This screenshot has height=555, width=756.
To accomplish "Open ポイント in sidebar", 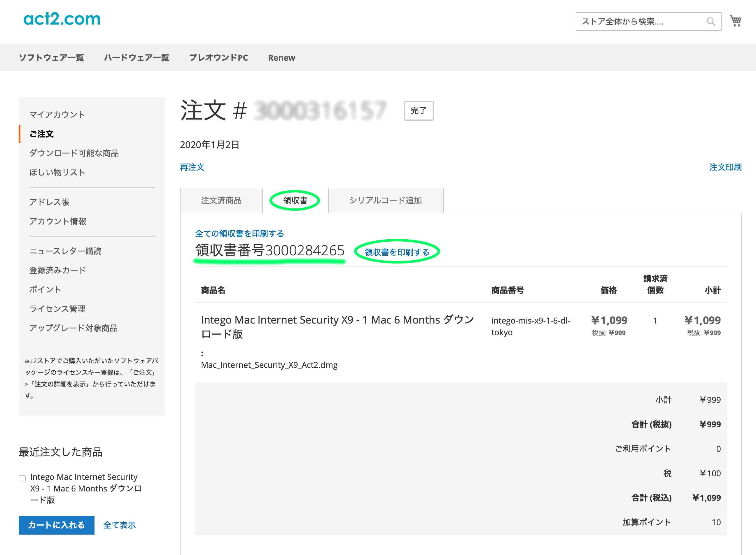I will coord(45,289).
